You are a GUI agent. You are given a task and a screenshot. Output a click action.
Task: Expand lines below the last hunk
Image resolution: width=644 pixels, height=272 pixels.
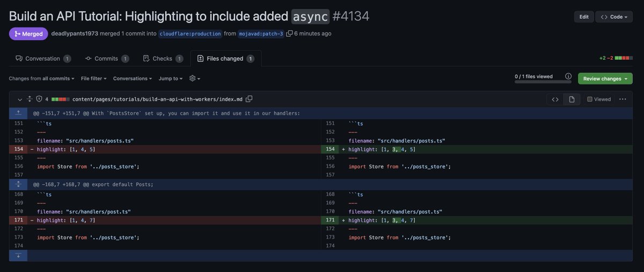click(x=18, y=255)
